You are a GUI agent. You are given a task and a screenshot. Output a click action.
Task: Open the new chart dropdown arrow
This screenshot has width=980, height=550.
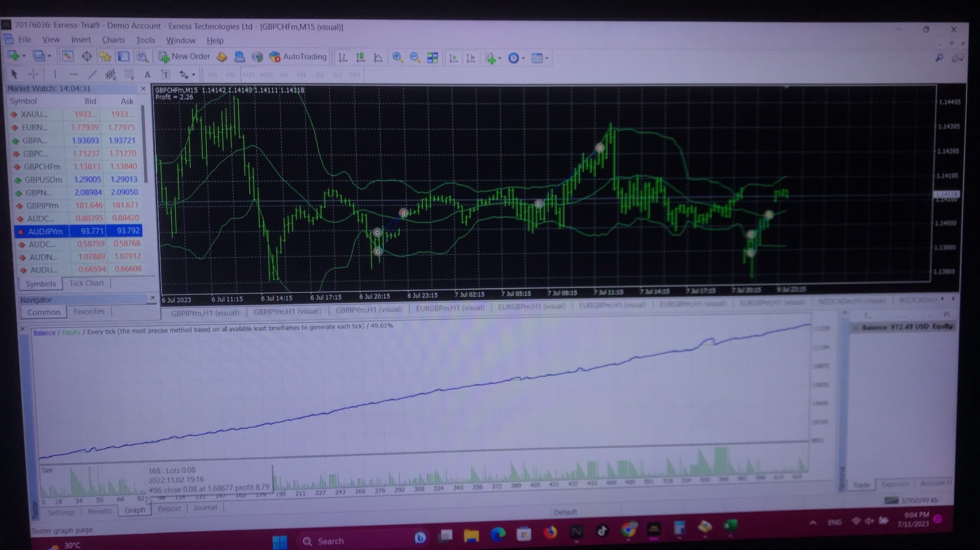[24, 56]
